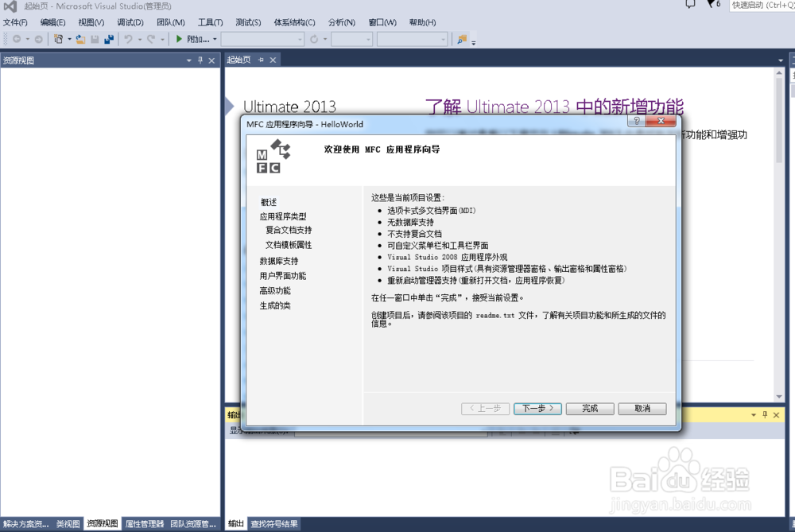
Task: Click the MFC logo in the wizard
Action: coord(273,156)
